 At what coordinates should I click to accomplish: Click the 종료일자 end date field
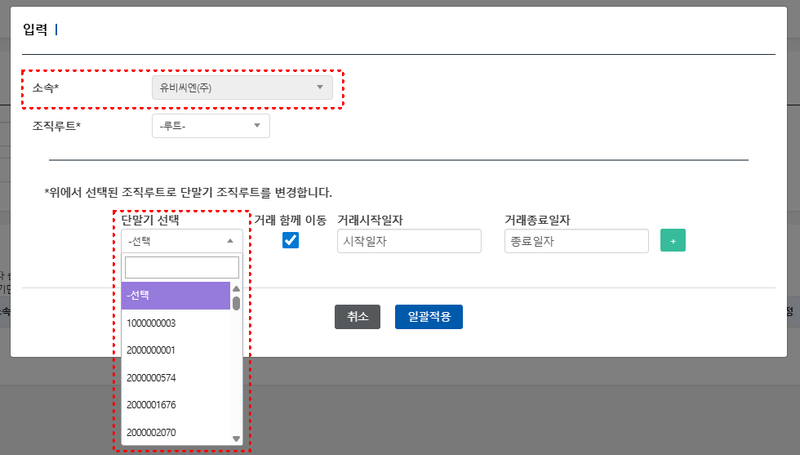point(577,241)
